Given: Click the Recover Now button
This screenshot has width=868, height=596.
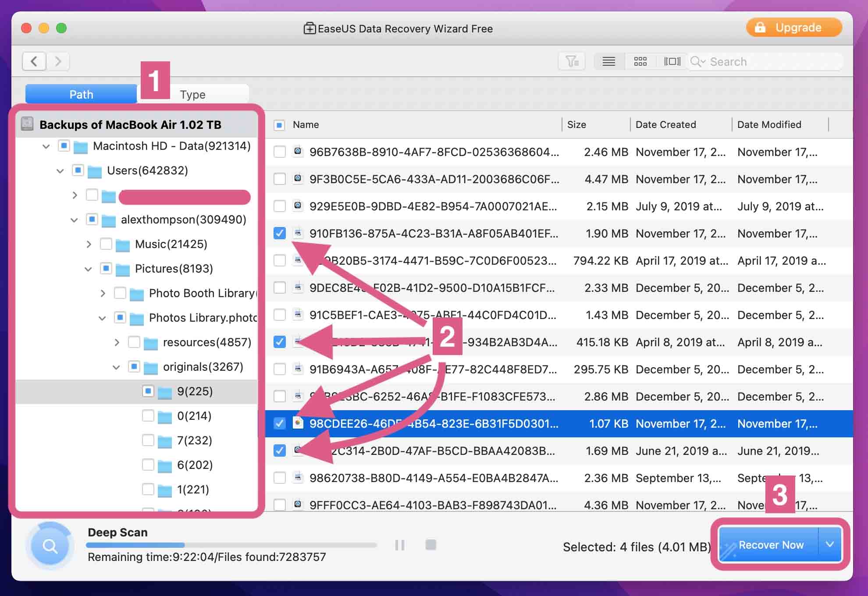Looking at the screenshot, I should tap(769, 544).
